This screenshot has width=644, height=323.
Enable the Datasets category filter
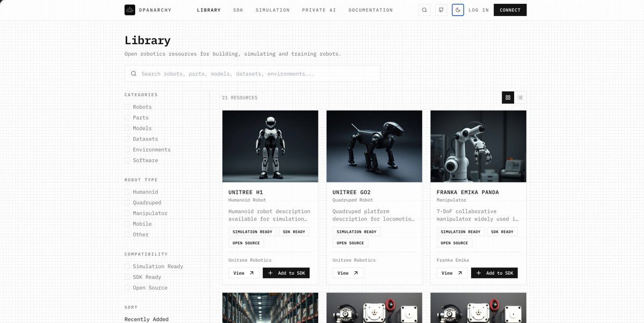(127, 139)
